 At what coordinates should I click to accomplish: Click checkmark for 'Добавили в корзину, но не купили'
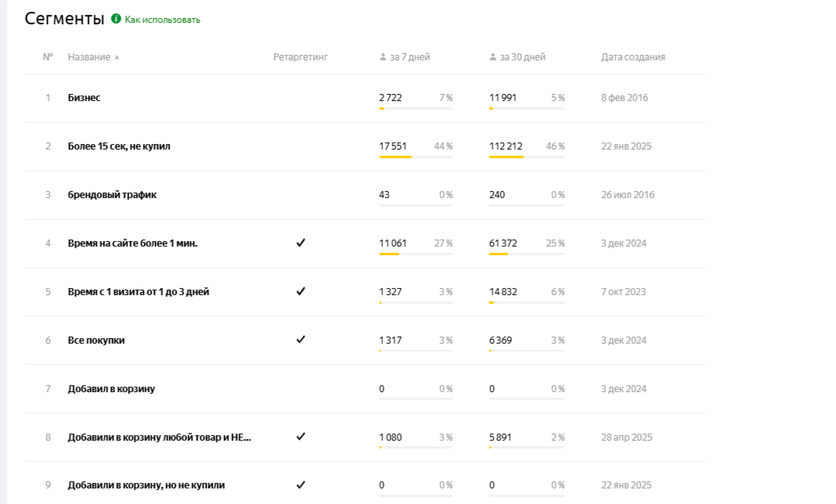301,485
